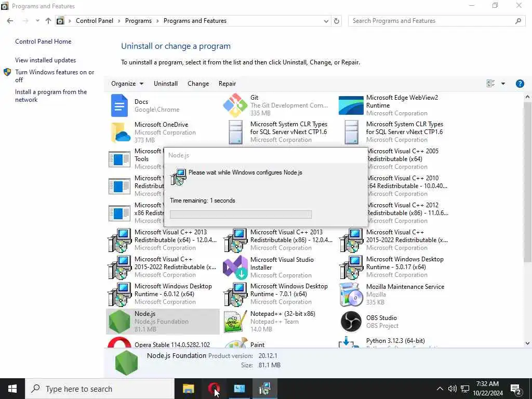Expand the view options dropdown arrow
Viewport: 532px width, 399px height.
(503, 84)
